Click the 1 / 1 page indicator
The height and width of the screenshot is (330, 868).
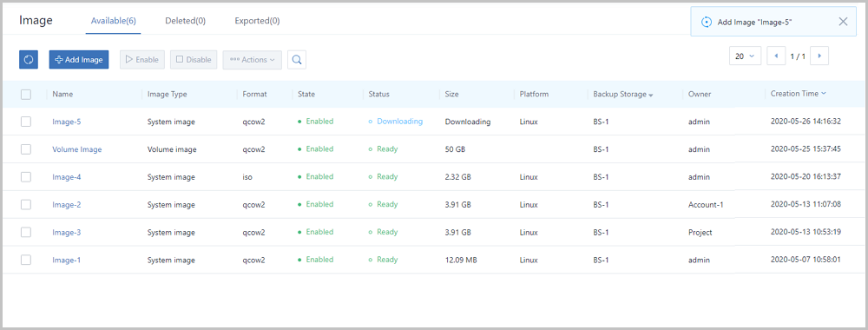[x=798, y=56]
